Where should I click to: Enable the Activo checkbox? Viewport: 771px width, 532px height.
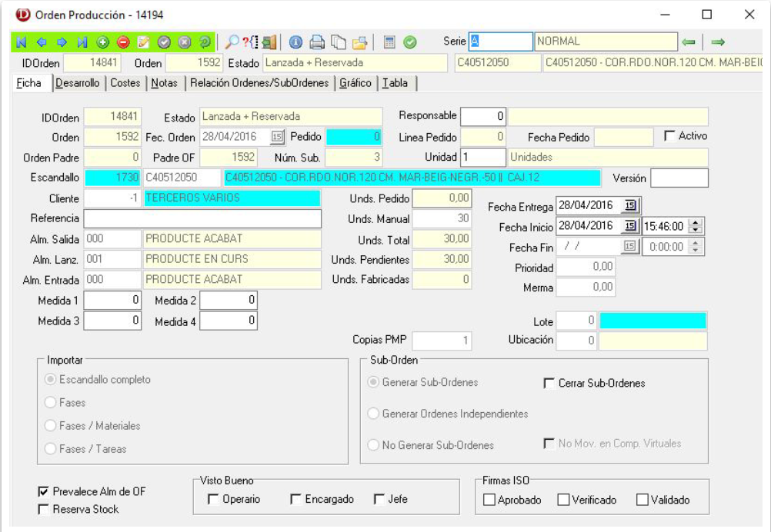(669, 136)
